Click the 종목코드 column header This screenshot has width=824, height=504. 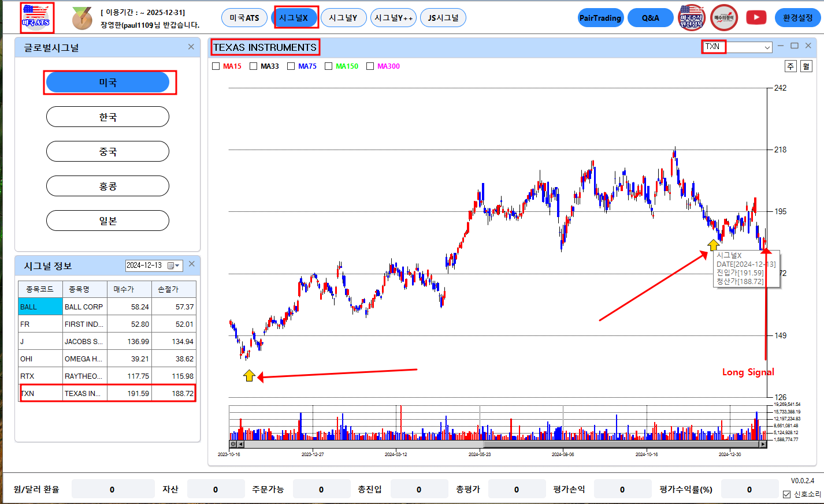(40, 289)
